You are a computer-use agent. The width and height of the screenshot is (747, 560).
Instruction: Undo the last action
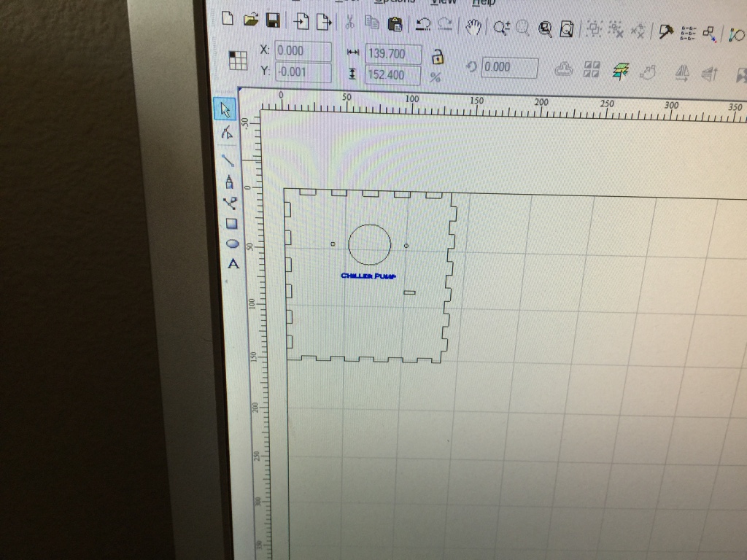[422, 24]
